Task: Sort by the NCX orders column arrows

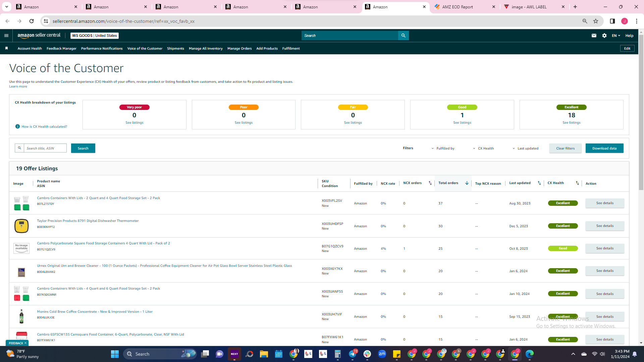Action: point(430,183)
